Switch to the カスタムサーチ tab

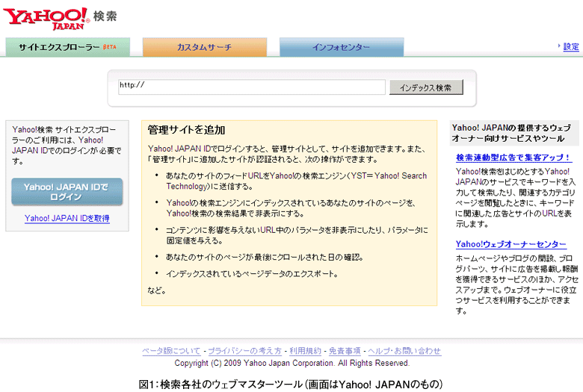[x=205, y=47]
